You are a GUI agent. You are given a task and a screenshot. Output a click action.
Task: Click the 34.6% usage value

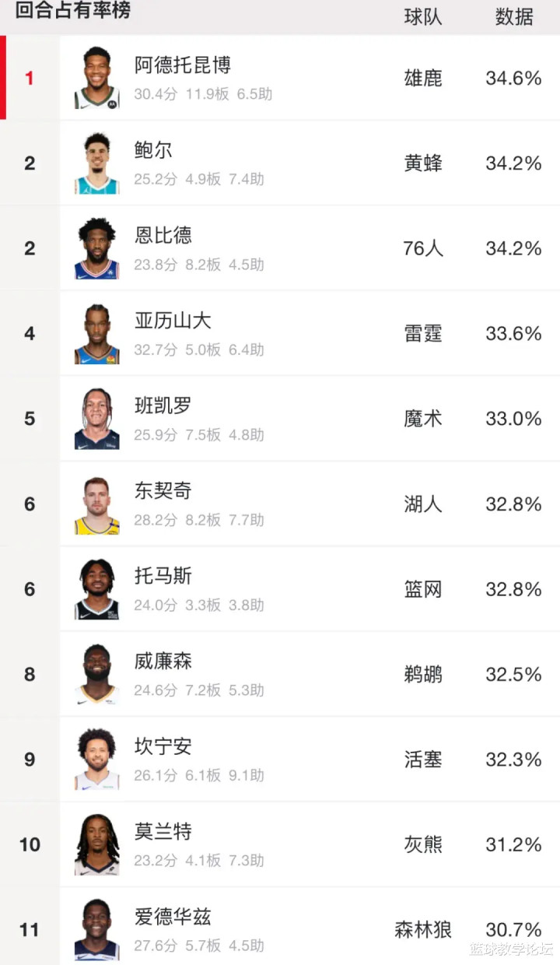coord(513,78)
